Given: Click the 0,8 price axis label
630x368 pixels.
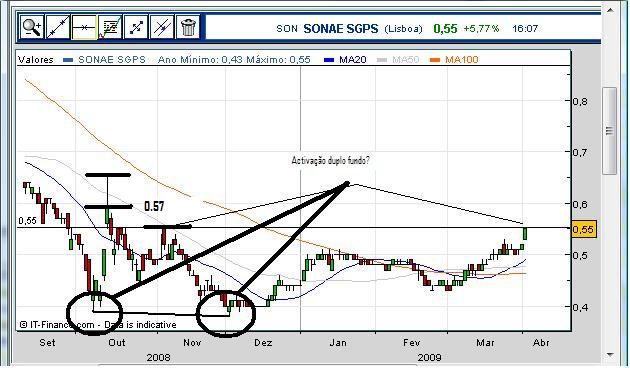Looking at the screenshot, I should [580, 100].
